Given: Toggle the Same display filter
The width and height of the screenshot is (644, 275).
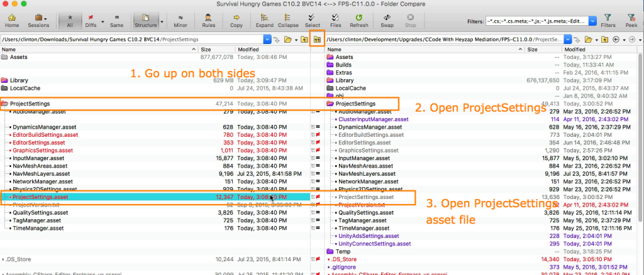Looking at the screenshot, I should tap(116, 21).
